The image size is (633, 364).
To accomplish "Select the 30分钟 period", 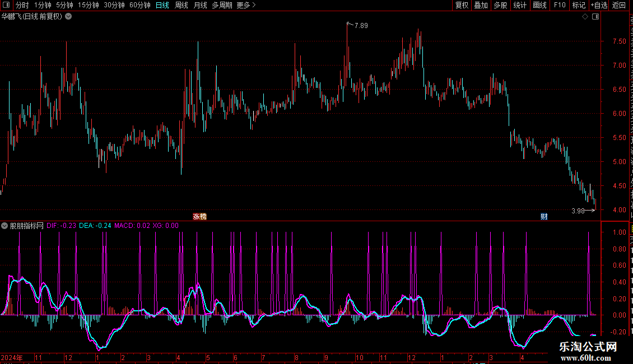I will tap(114, 5).
